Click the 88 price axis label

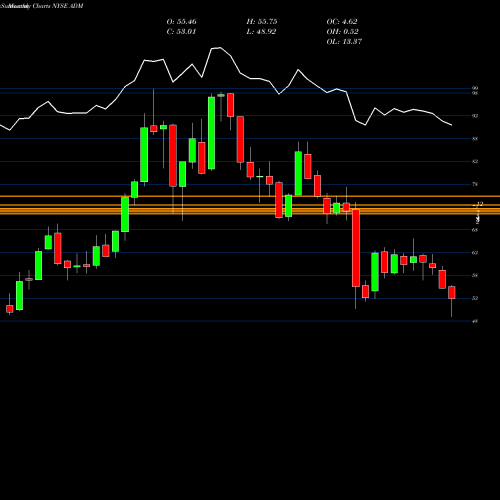pos(475,139)
